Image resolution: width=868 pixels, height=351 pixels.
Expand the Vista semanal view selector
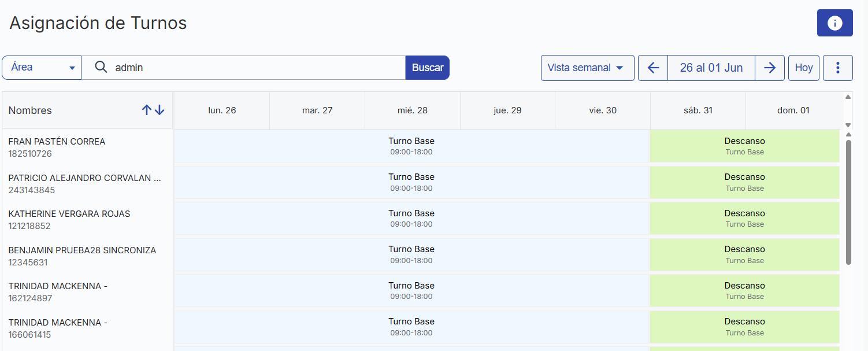pos(587,68)
